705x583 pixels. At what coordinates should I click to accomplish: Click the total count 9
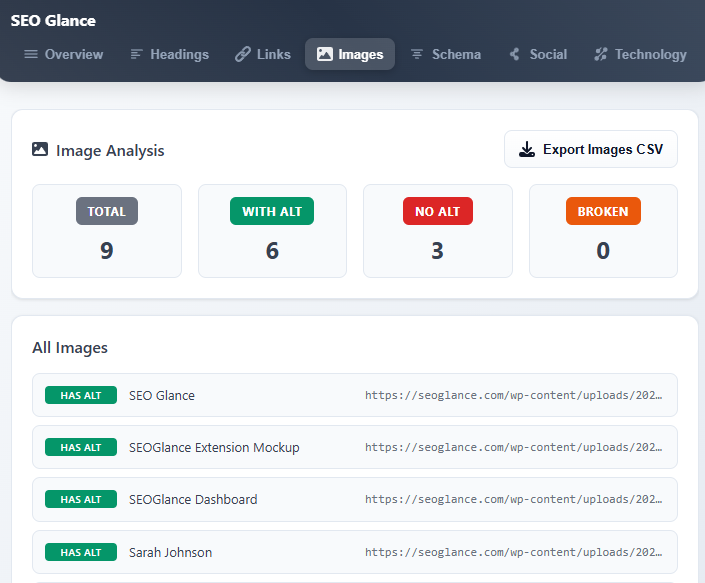click(x=107, y=251)
